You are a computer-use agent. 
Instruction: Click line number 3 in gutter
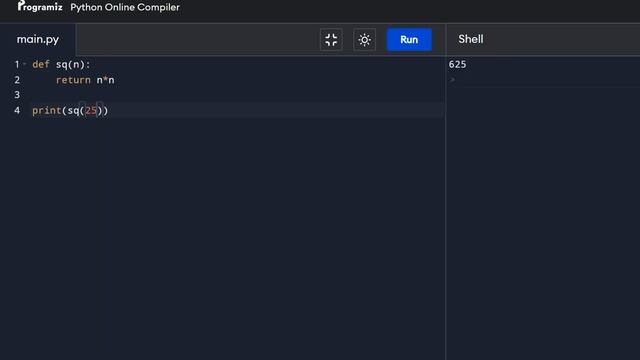click(x=17, y=95)
